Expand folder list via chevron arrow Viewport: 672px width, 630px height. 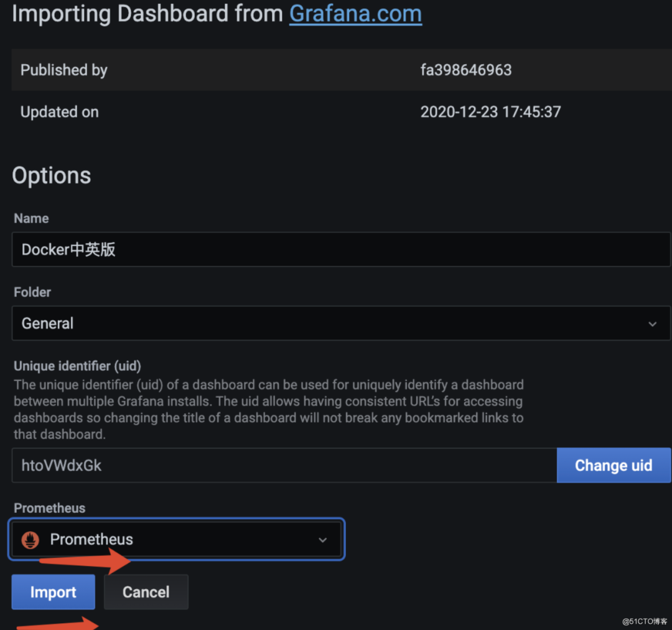coord(652,324)
